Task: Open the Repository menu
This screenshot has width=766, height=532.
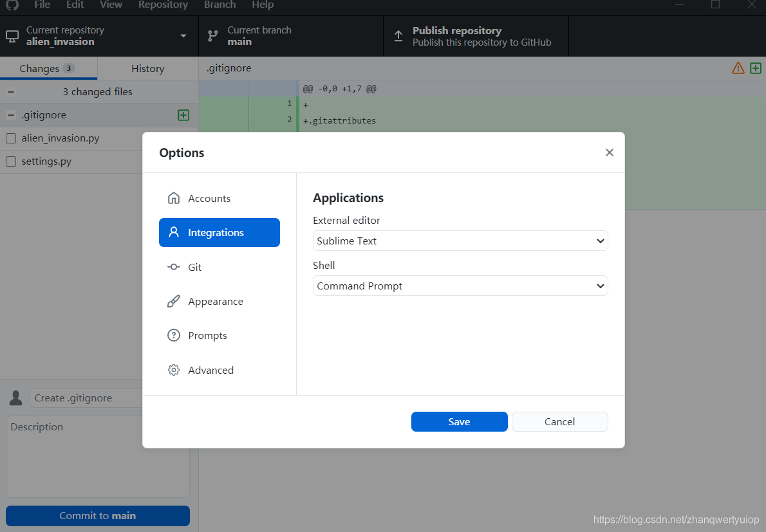Action: coord(163,5)
